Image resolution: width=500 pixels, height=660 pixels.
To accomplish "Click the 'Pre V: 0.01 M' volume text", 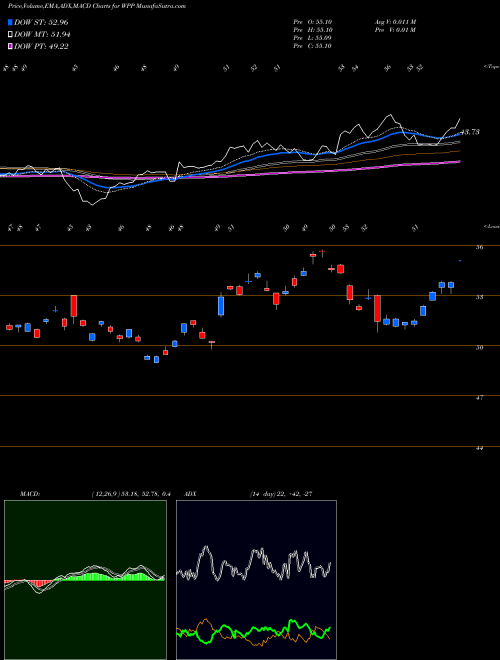I will click(x=395, y=30).
